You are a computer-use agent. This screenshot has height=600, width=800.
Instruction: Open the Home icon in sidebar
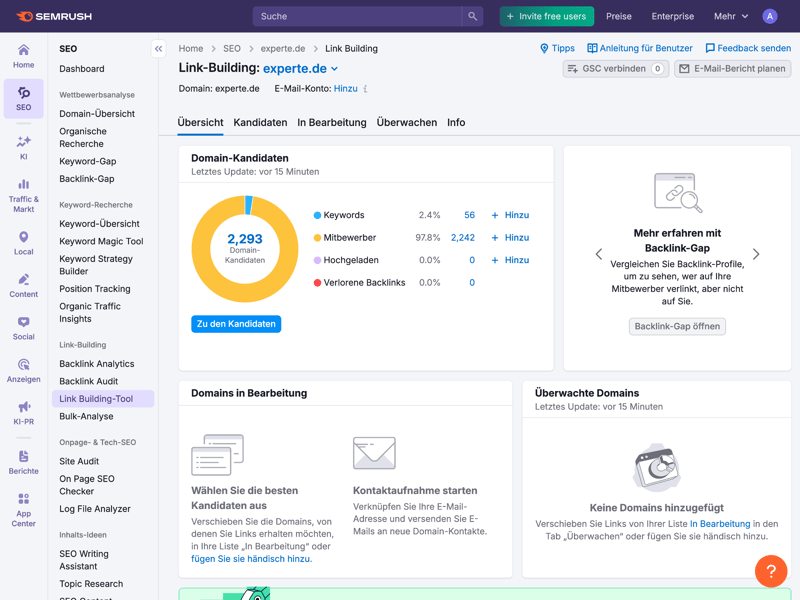[23, 51]
